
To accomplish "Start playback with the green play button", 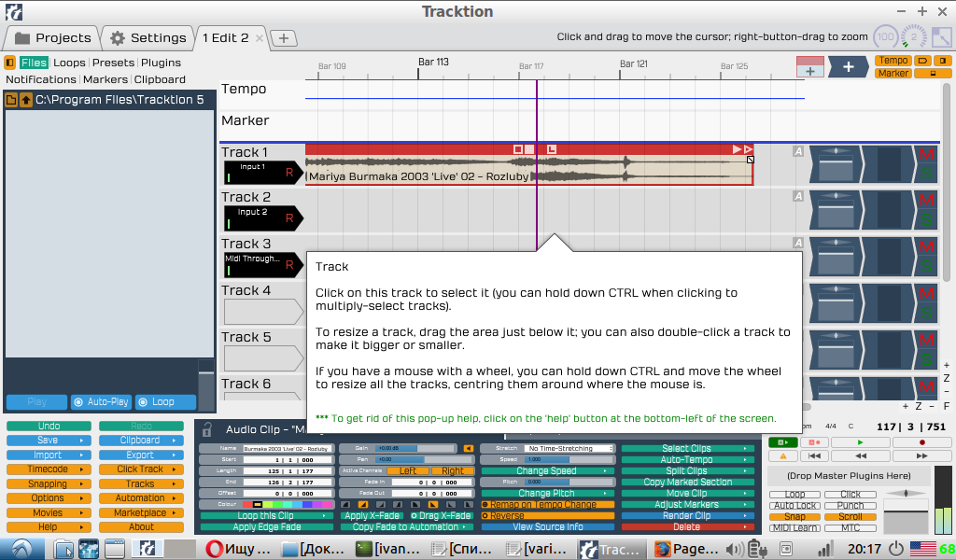I will coord(860,442).
